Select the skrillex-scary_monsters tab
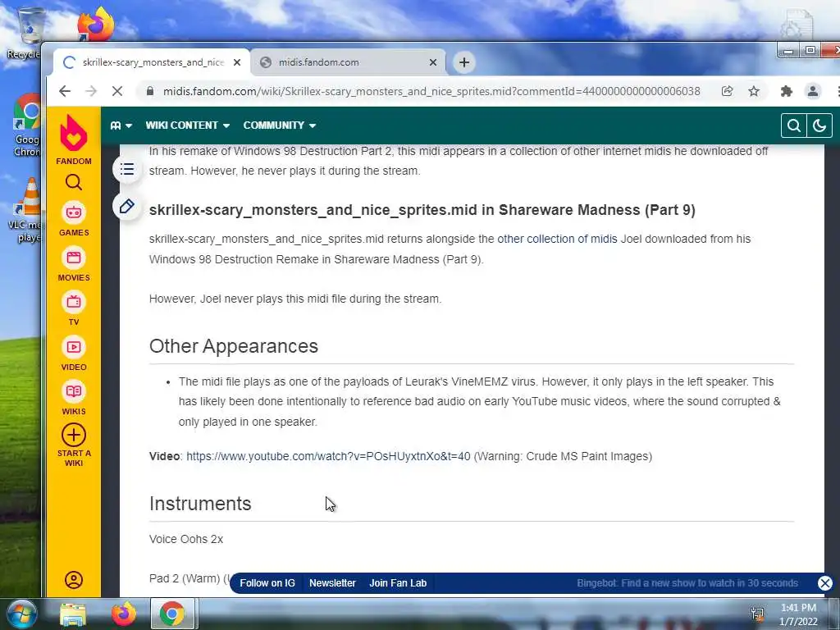 [x=152, y=62]
